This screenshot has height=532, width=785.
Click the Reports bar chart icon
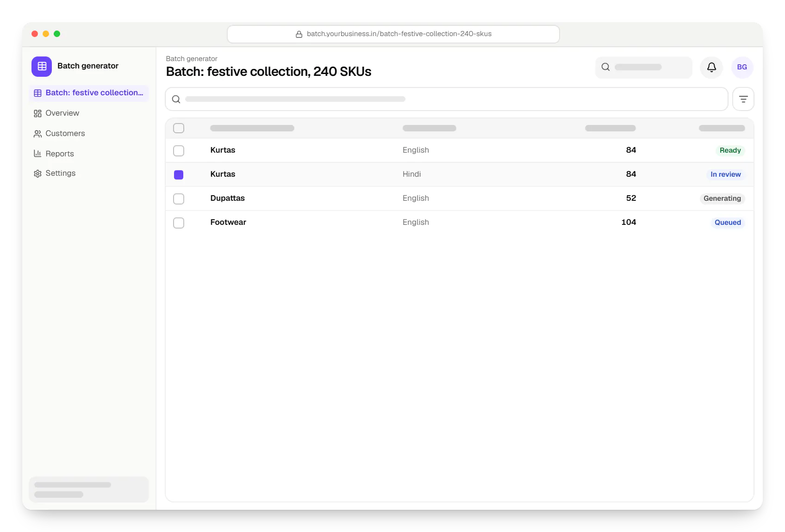click(x=37, y=154)
